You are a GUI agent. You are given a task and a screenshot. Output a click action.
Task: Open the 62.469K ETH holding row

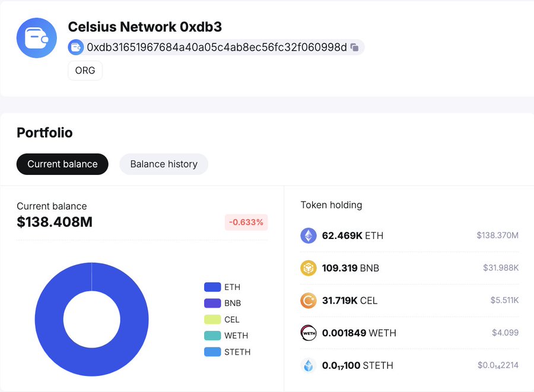click(x=409, y=235)
